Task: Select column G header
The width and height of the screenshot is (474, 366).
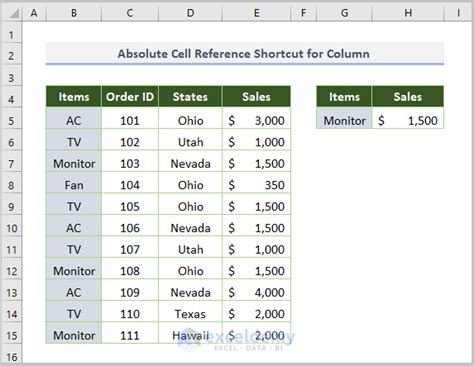Action: pyautogui.click(x=344, y=13)
